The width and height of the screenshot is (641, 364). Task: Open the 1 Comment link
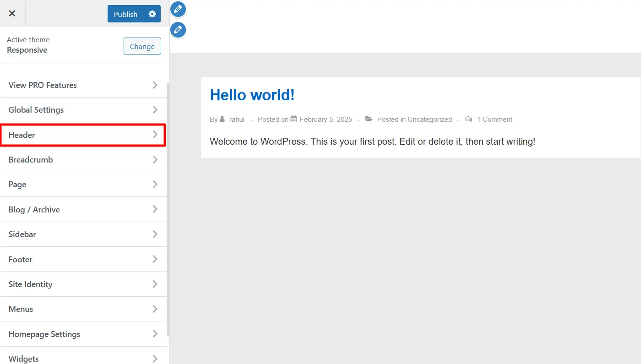pos(494,120)
